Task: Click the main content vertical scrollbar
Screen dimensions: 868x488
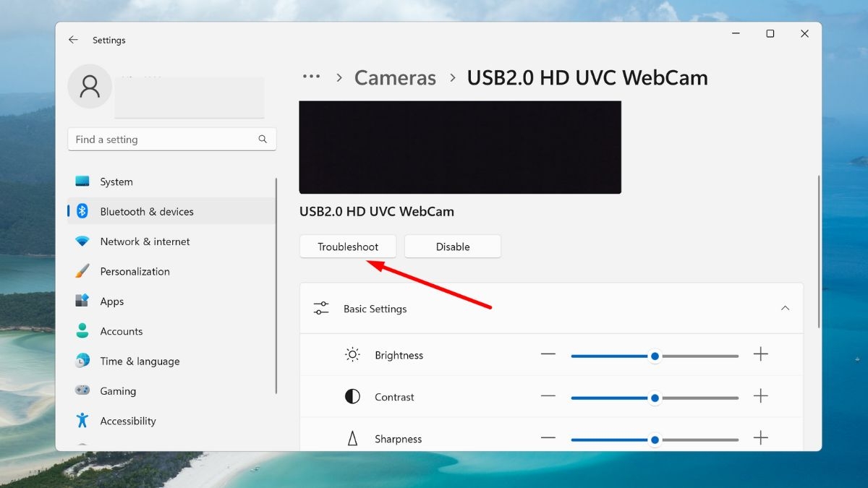Action: click(x=818, y=251)
